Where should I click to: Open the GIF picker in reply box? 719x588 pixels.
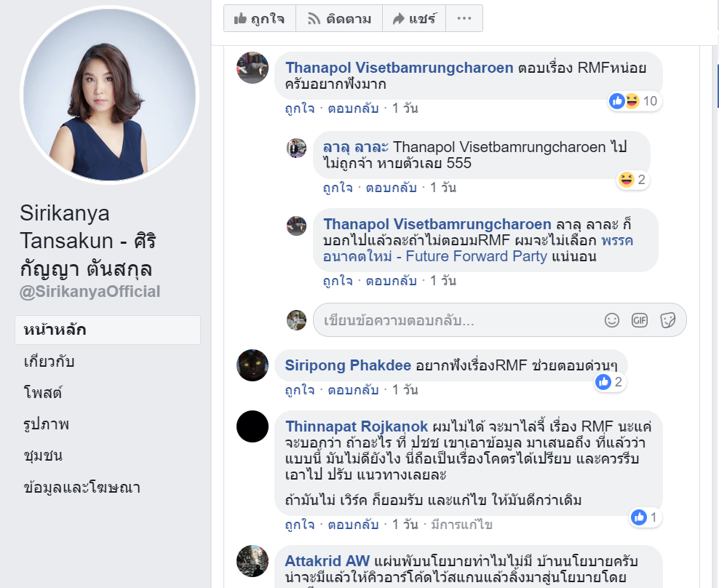click(640, 320)
